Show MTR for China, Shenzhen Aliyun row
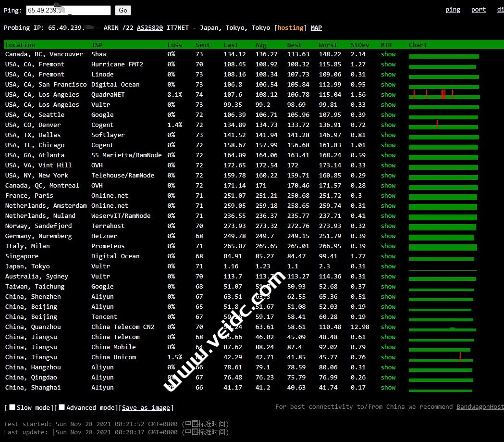Image resolution: width=504 pixels, height=442 pixels. pyautogui.click(x=388, y=297)
